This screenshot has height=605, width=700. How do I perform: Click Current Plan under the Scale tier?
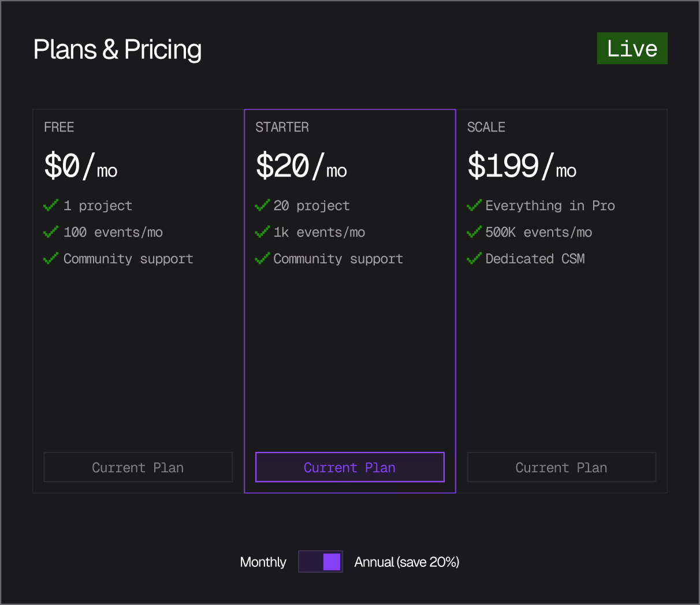click(561, 467)
